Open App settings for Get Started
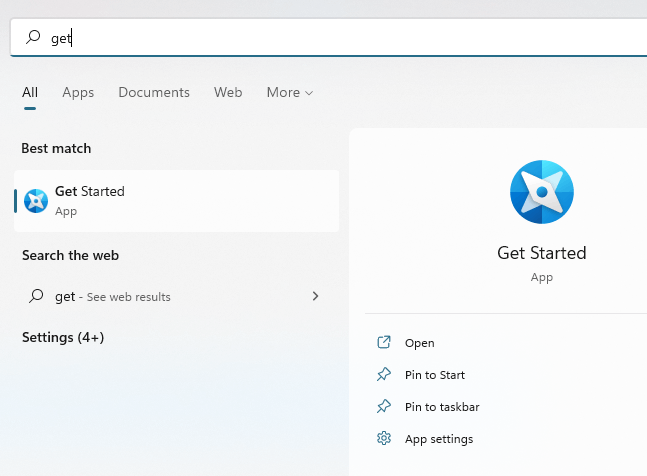The image size is (647, 476). 439,439
